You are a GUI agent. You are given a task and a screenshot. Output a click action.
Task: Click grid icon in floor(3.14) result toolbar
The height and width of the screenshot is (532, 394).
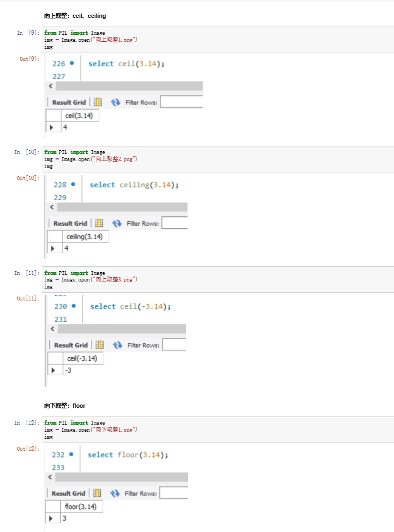(97, 493)
